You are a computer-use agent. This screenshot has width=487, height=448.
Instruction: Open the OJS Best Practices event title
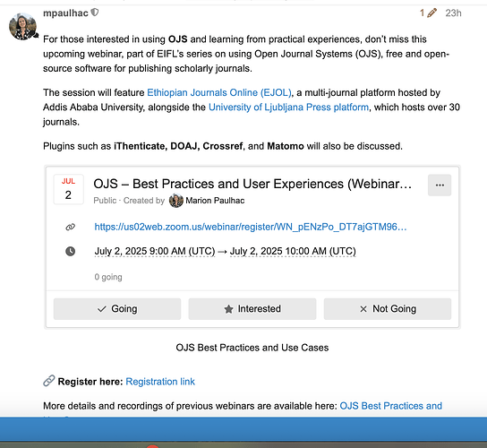(252, 184)
